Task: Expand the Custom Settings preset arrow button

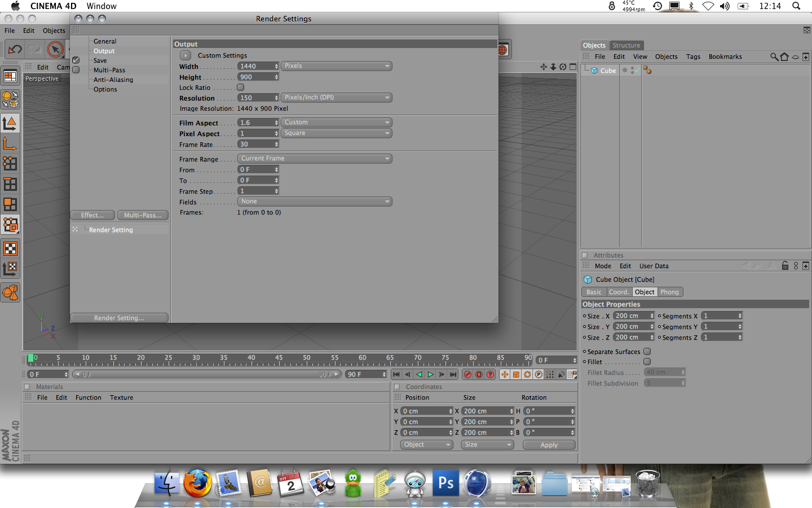Action: [x=186, y=55]
